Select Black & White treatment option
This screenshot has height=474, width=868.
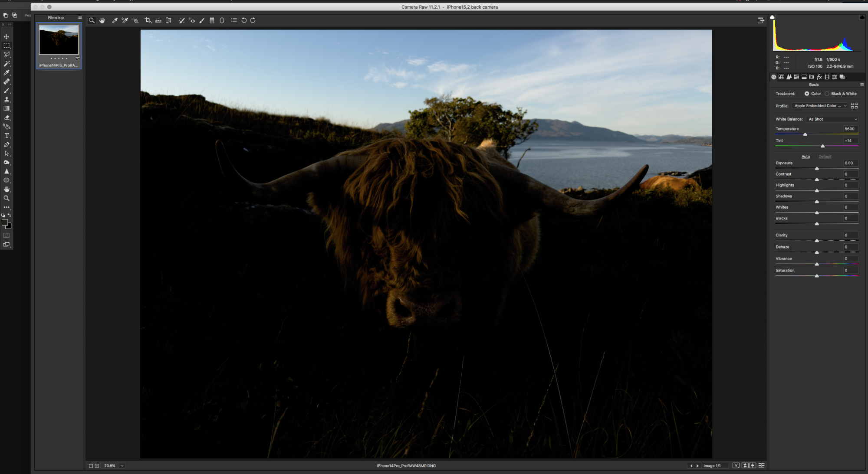pyautogui.click(x=827, y=94)
